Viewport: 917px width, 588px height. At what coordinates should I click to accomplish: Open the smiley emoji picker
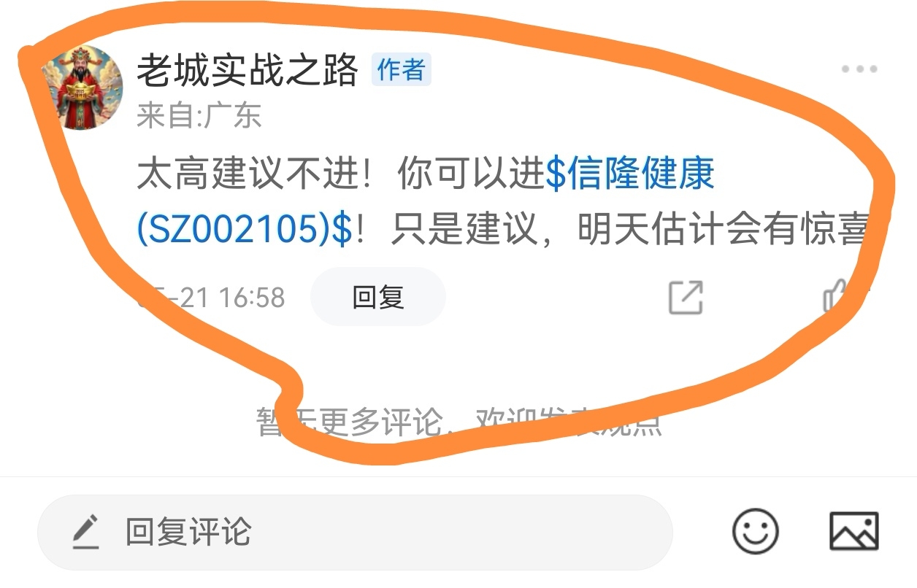[755, 532]
